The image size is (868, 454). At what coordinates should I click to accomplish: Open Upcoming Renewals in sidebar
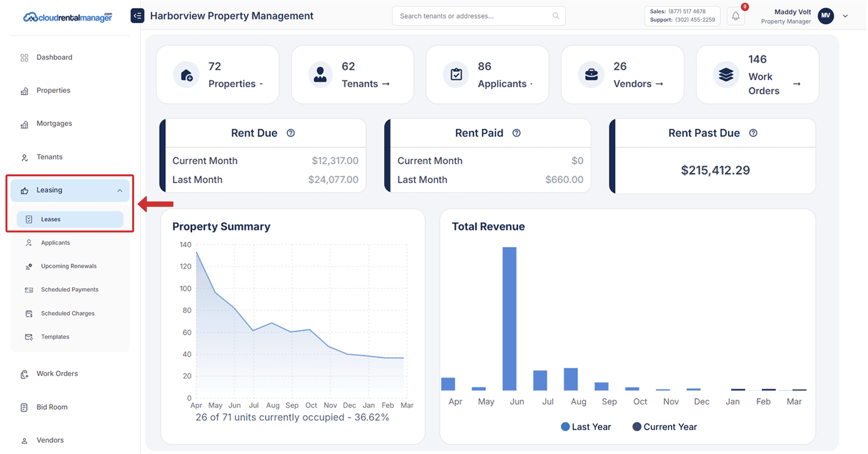pos(69,266)
